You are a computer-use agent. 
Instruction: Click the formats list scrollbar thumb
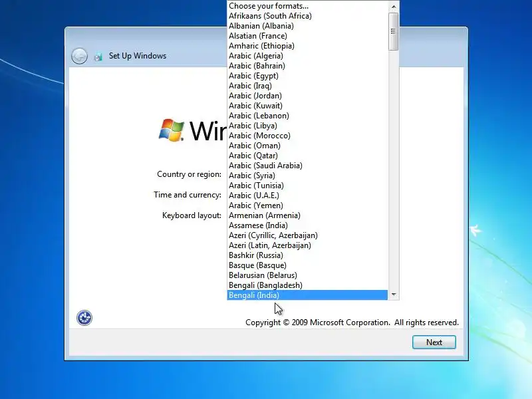pyautogui.click(x=394, y=31)
